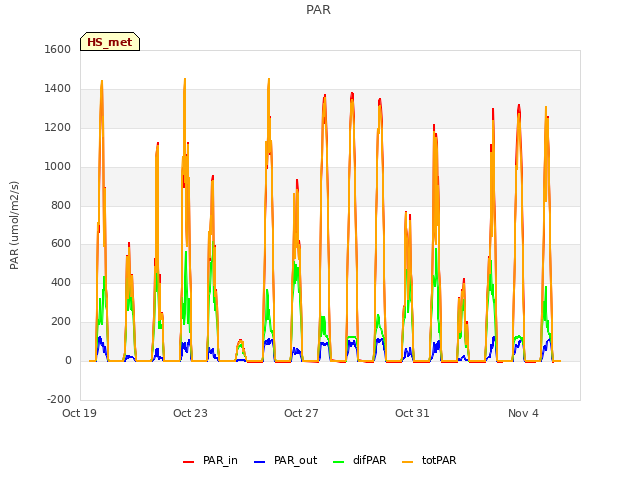Click the 600 y-axis tick label
Viewport: 640px width, 480px height.
(61, 244)
